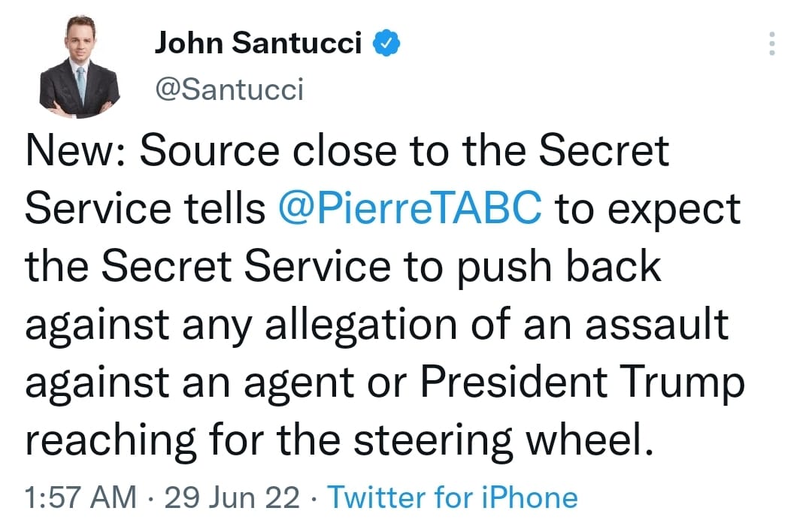
Task: Click "President Trump" in the tweet text
Action: pos(581,384)
